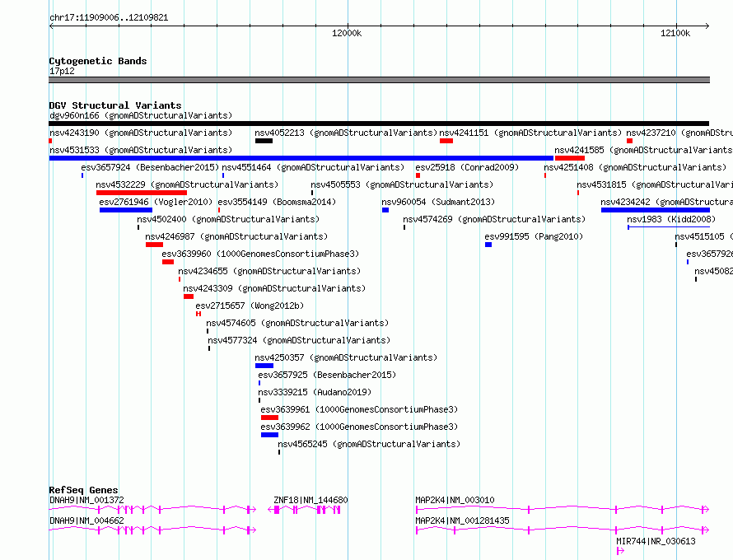Click the MAP2K4|NM_003010 gene label
Screen dimensions: 733x560
[x=455, y=500]
